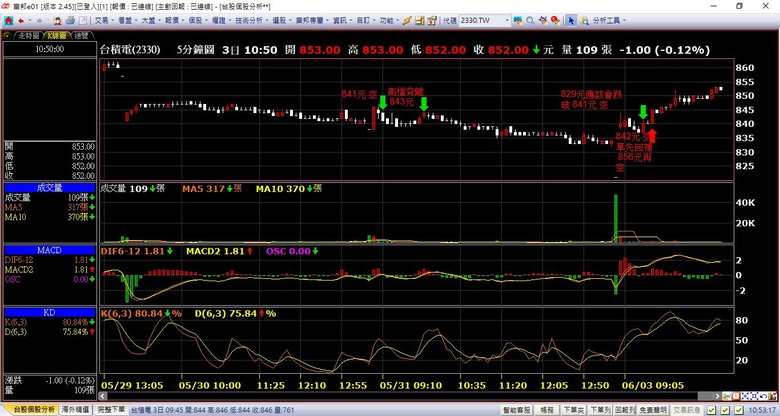Image resolution: width=780 pixels, height=416 pixels.
Task: Click the 智能客服 button
Action: 517,410
